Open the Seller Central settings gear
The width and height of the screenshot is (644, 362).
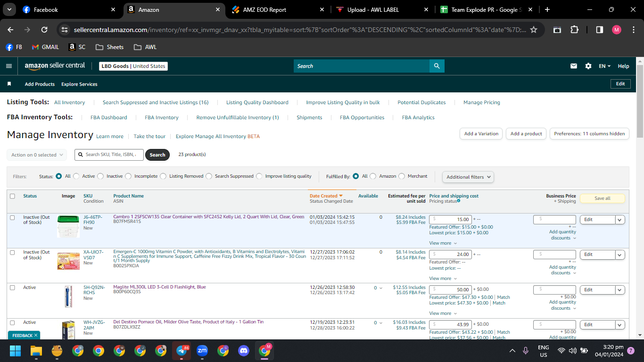click(x=588, y=66)
